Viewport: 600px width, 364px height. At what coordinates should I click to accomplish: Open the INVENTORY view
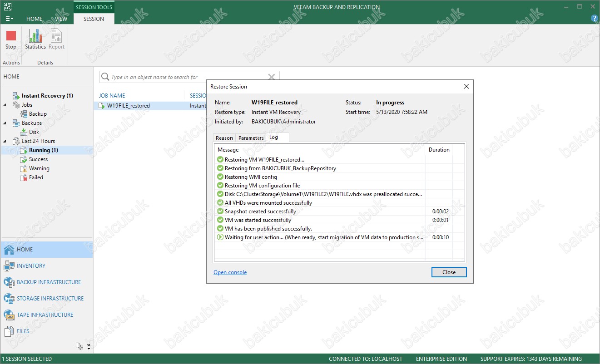tap(47, 266)
